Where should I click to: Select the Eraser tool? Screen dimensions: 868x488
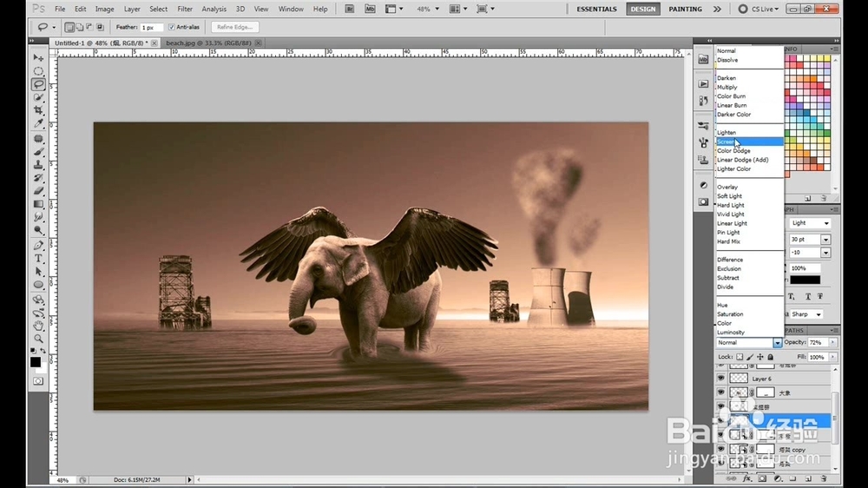38,190
